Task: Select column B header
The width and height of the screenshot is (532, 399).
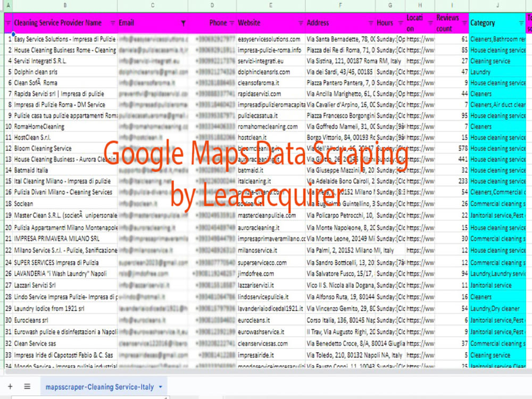Action: pos(65,5)
